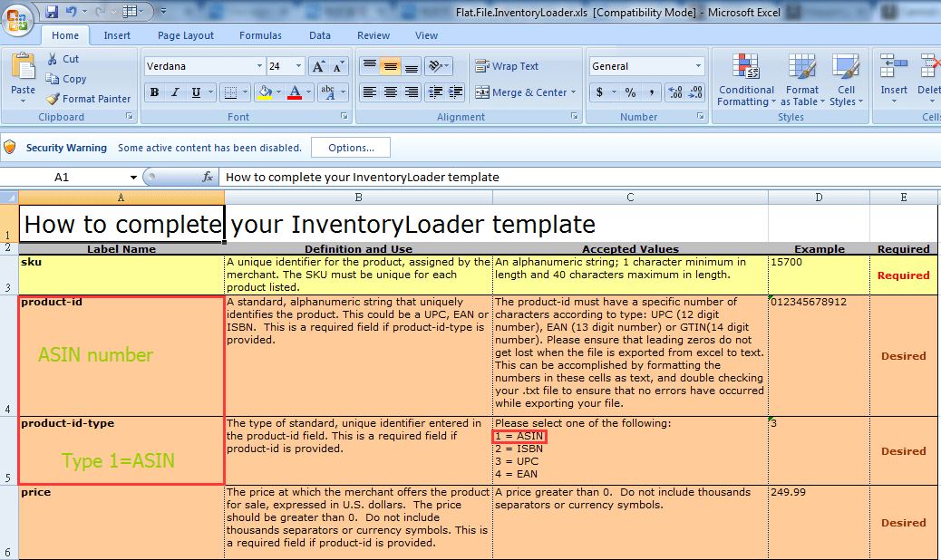
Task: Expand the Alignment group dialog launcher
Action: tap(575, 116)
